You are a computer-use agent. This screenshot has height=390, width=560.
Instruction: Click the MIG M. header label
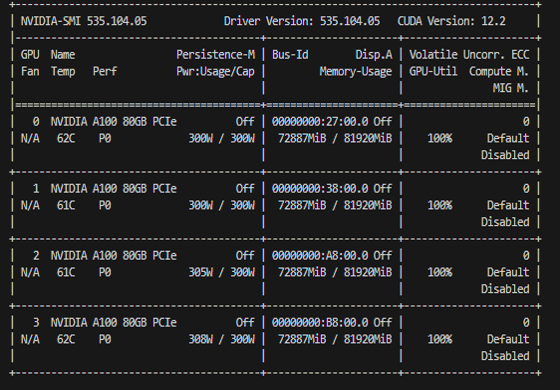pyautogui.click(x=511, y=88)
